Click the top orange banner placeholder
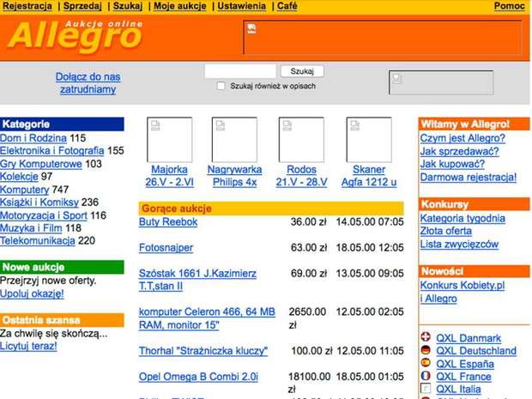This screenshot has width=532, height=399. tap(383, 37)
